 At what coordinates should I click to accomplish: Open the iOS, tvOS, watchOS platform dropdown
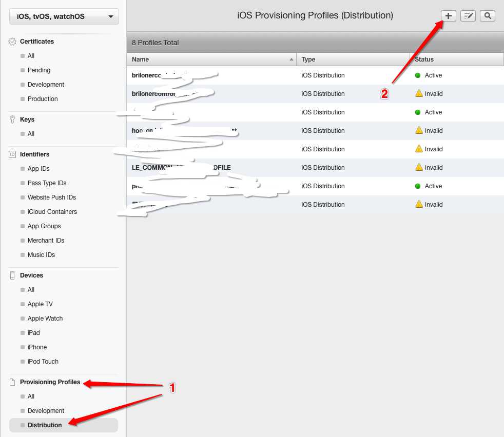pyautogui.click(x=64, y=16)
